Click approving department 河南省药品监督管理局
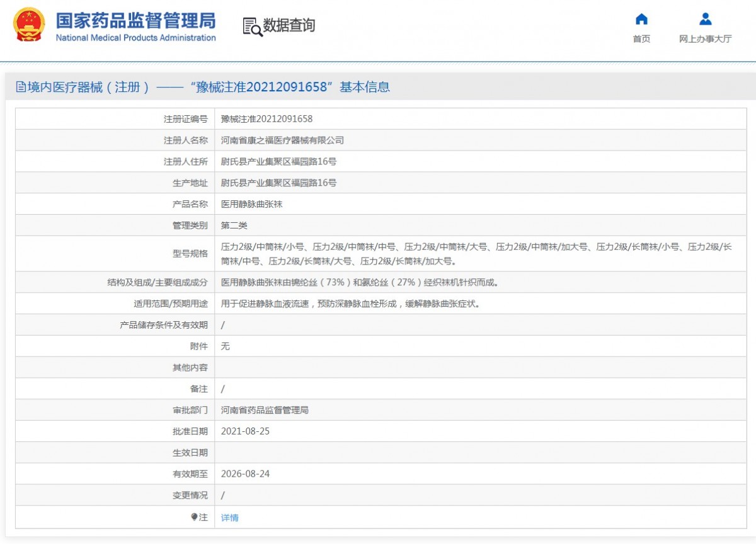The image size is (756, 544). coord(265,410)
